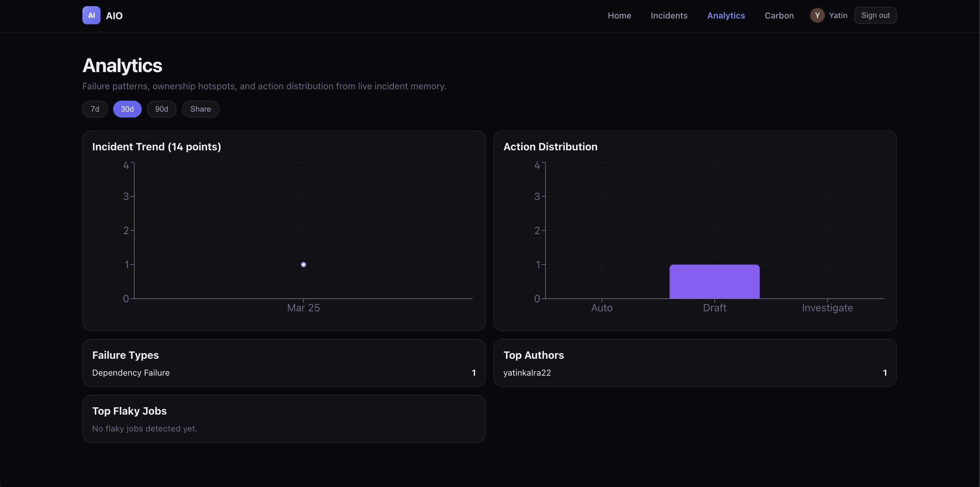Click the Top Flaky Jobs card

[283, 418]
